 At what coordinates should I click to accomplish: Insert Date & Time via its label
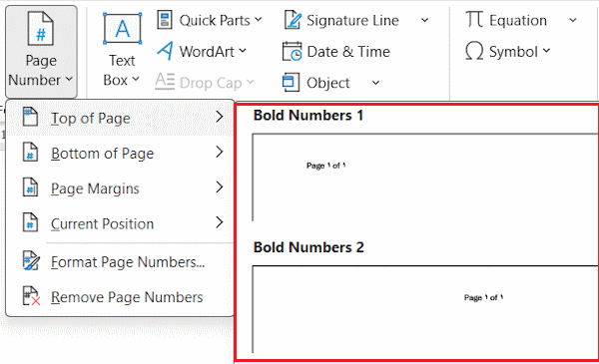click(x=348, y=52)
